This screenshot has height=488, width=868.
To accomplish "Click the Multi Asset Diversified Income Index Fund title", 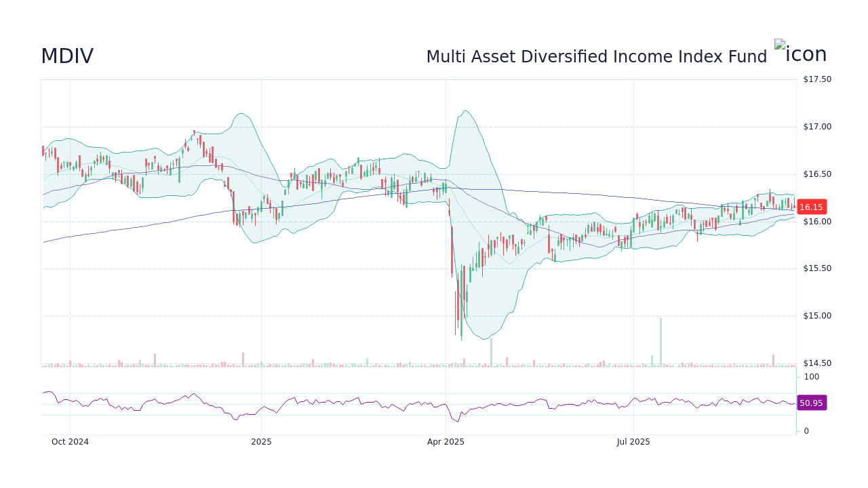I will click(597, 57).
